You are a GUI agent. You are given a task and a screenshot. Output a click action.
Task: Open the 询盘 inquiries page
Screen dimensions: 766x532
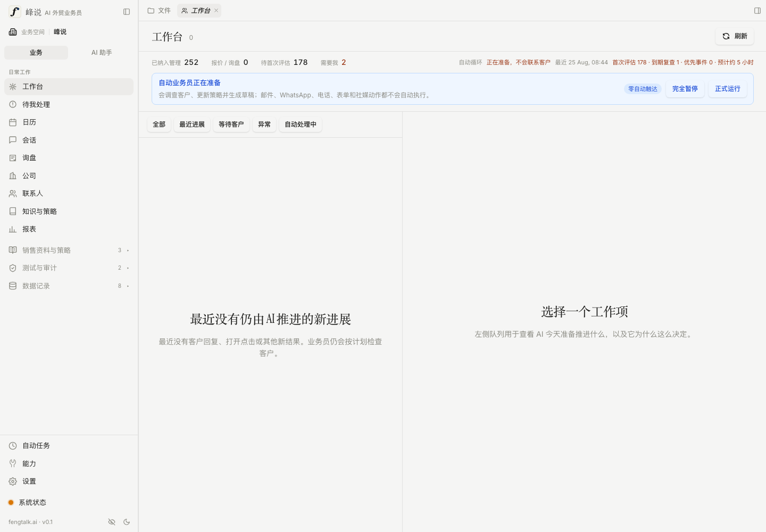coord(69,158)
